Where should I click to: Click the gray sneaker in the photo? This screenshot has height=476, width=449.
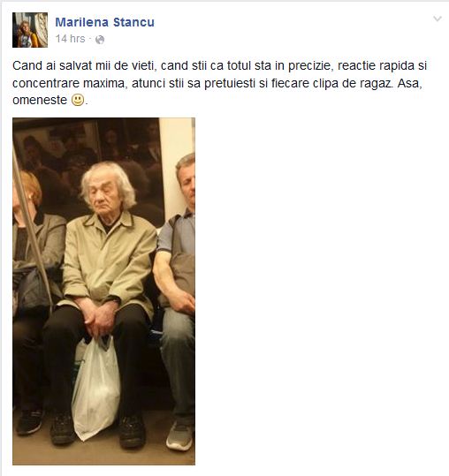[180, 435]
